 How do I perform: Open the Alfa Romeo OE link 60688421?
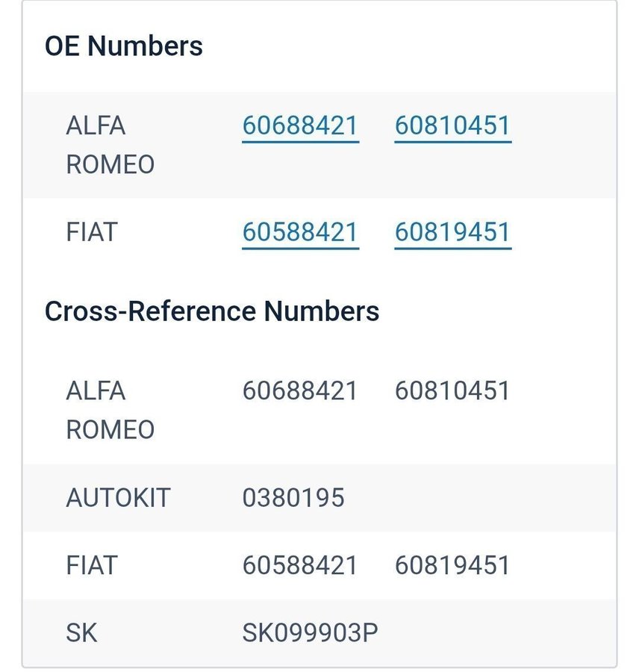tap(300, 125)
